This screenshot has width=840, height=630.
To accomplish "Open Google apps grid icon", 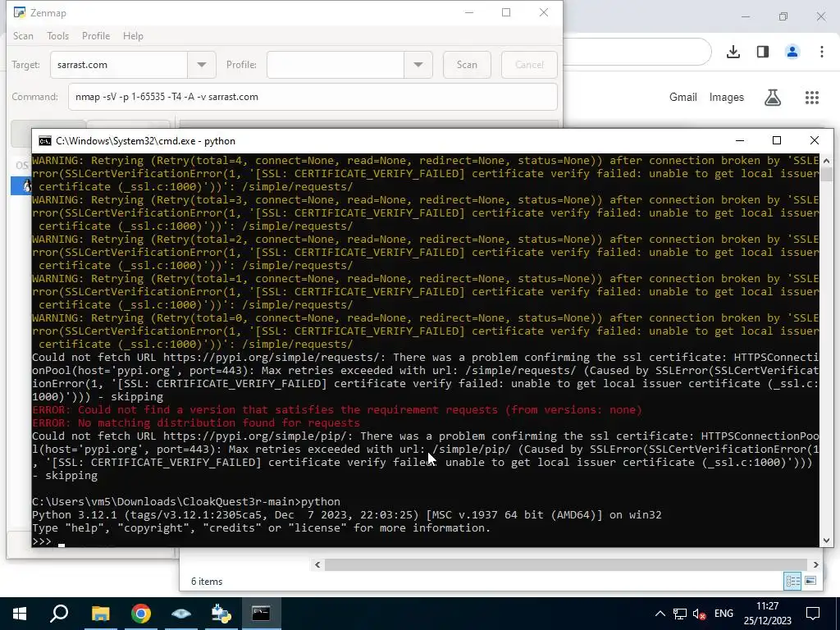I will click(x=812, y=98).
